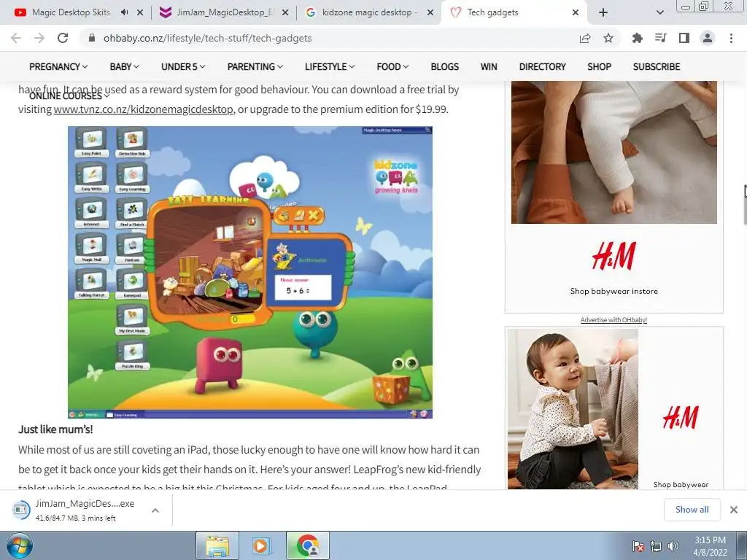This screenshot has width=747, height=560.
Task: Toggle the browser side panel icon
Action: tap(684, 38)
